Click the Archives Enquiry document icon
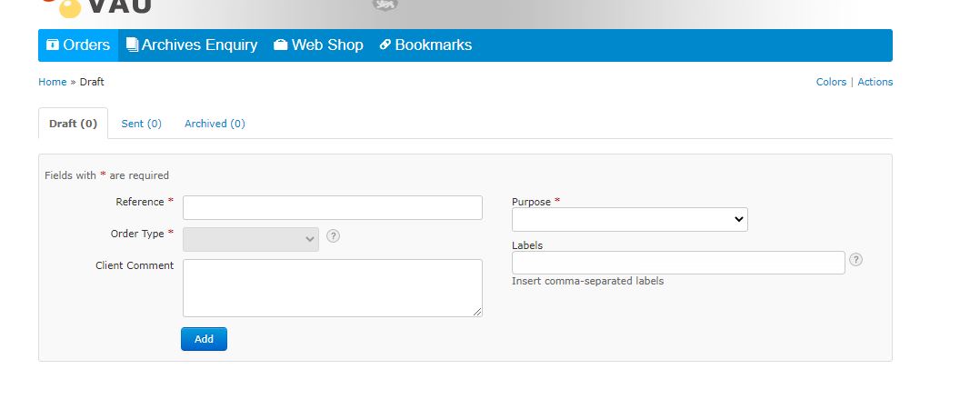Viewport: 980px width, 399px height. click(x=132, y=45)
